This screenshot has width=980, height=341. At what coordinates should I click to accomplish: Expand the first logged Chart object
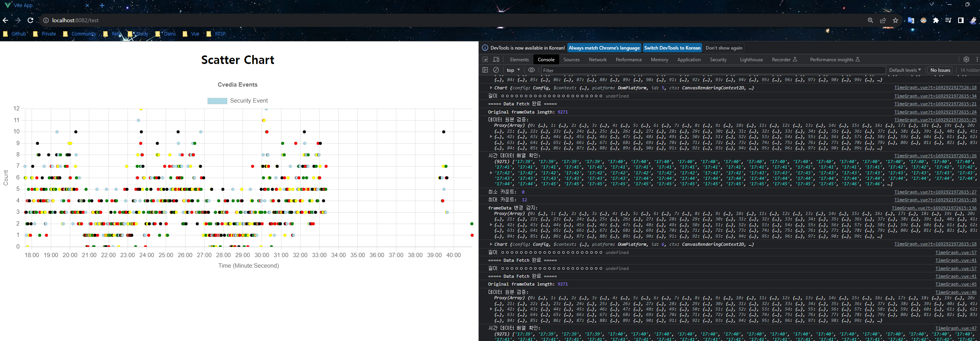(491, 88)
